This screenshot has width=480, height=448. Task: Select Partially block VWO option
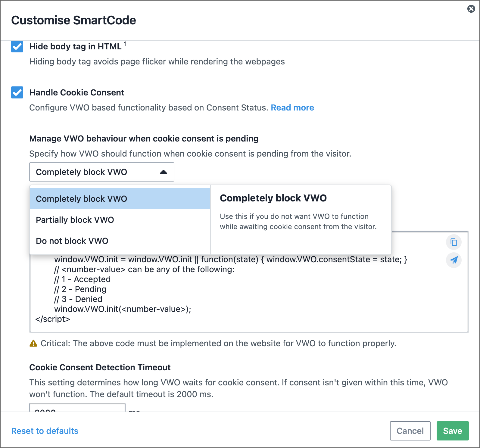(120, 220)
